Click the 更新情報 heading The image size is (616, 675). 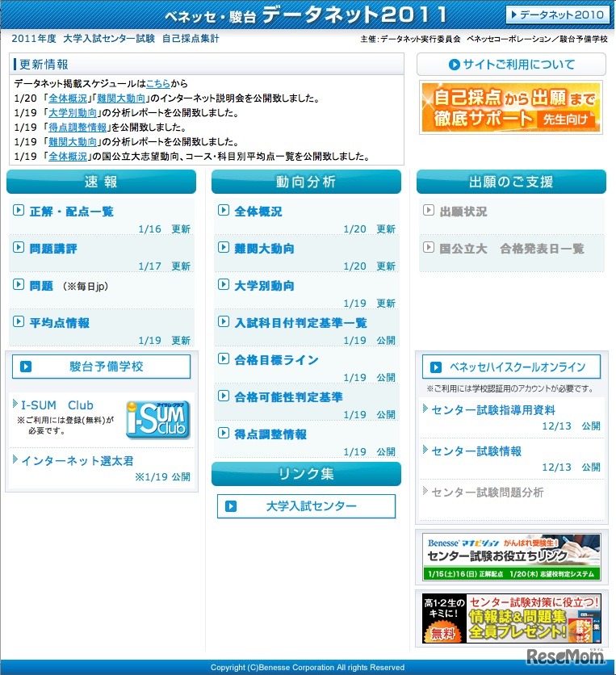[x=44, y=65]
